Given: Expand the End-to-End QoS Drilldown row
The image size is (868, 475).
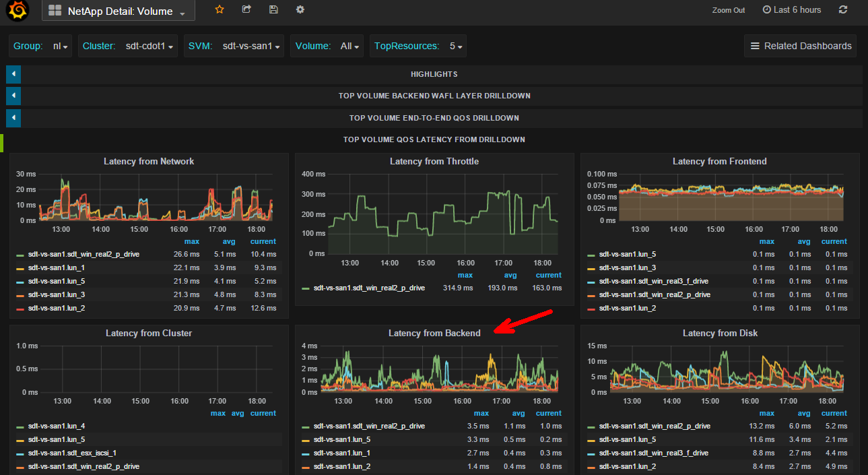Looking at the screenshot, I should (x=13, y=118).
